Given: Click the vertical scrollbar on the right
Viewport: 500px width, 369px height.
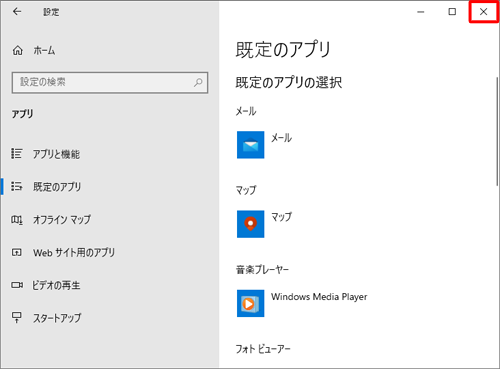Looking at the screenshot, I should (x=497, y=131).
